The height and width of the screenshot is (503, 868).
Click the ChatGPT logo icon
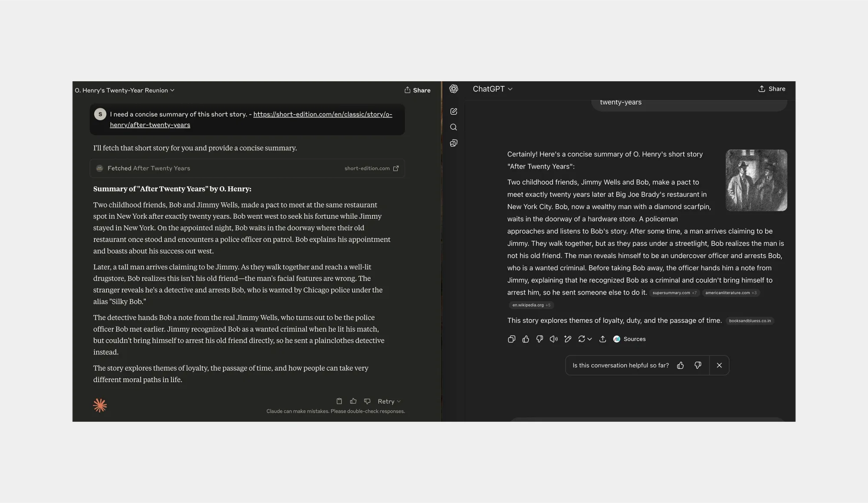pos(454,89)
